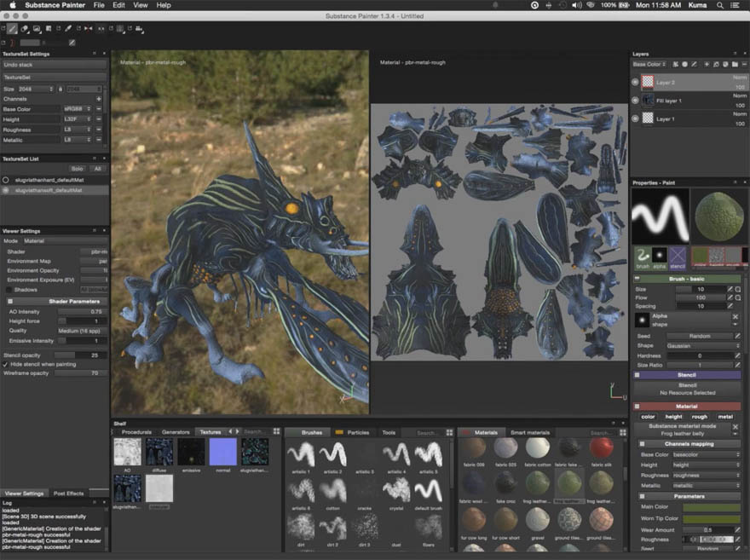Image resolution: width=750 pixels, height=560 pixels.
Task: Open the Help menu
Action: (164, 5)
